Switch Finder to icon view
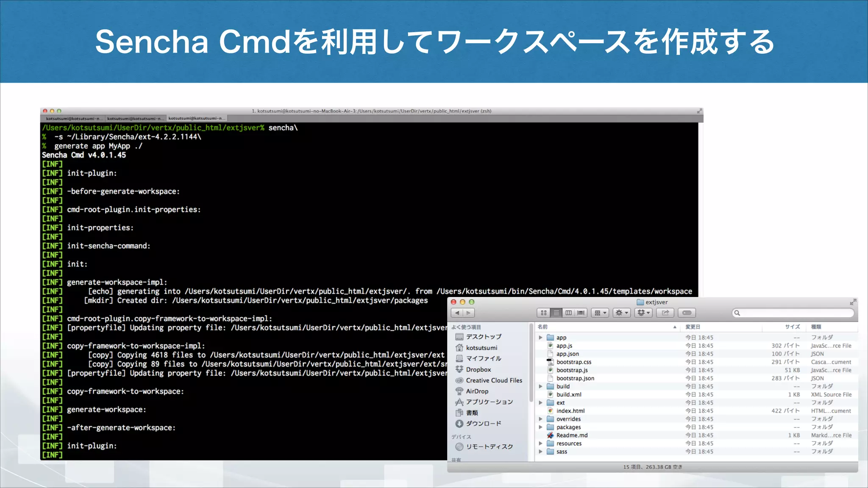Screen dimensions: 868x488 click(x=544, y=313)
